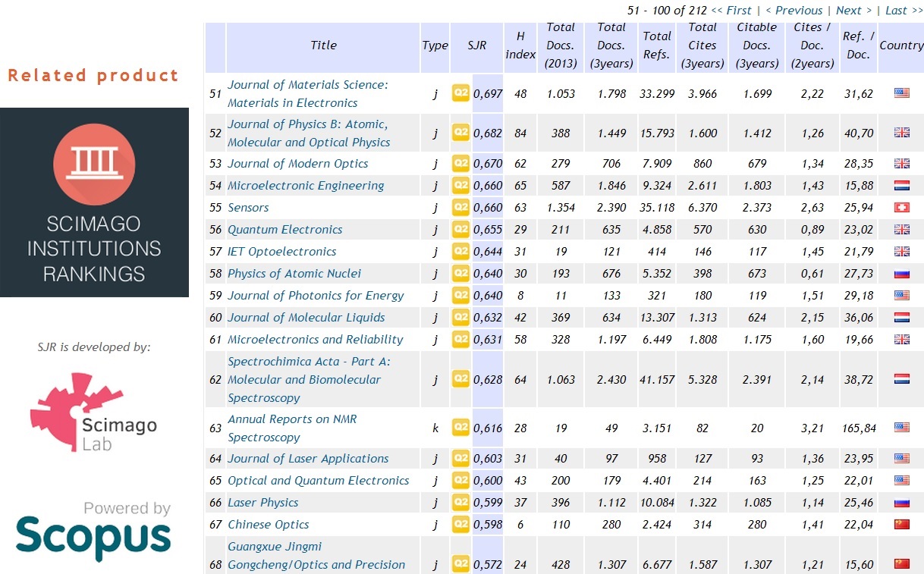Click the Scopus logo

93,531
